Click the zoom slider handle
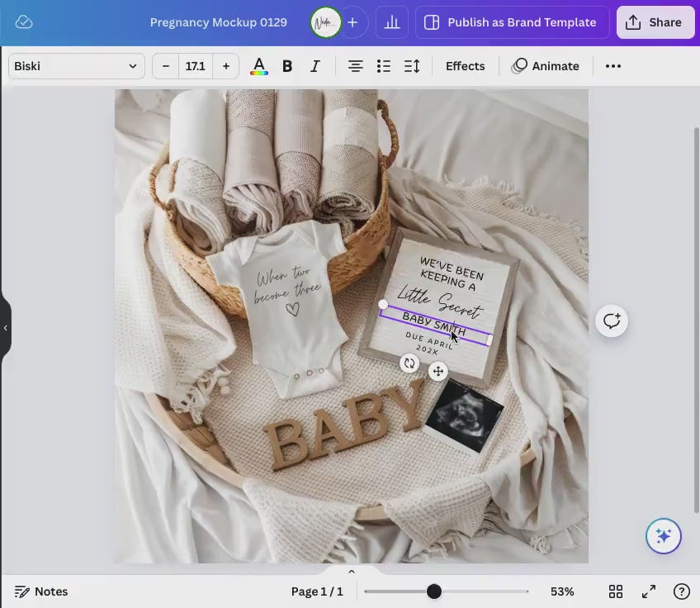700x608 pixels. (x=433, y=591)
